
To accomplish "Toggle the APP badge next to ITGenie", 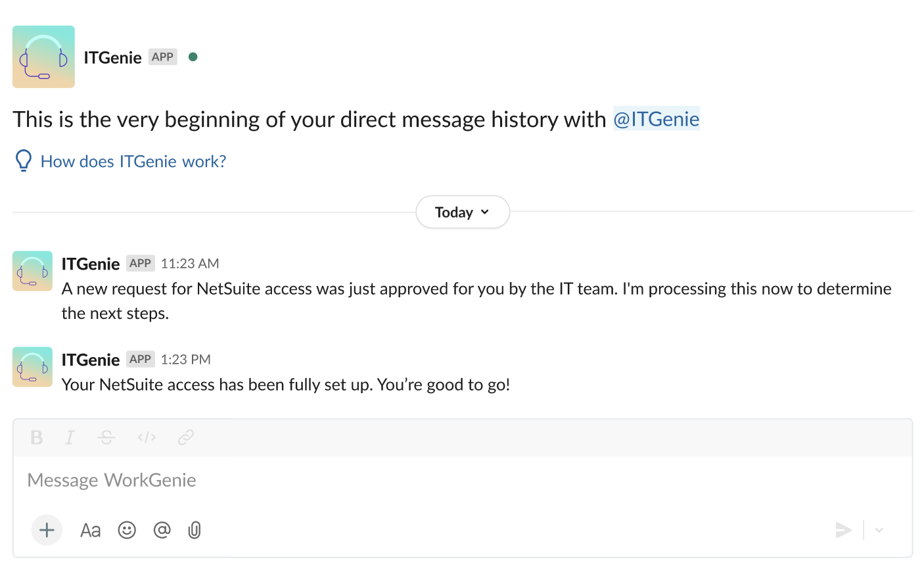I will pyautogui.click(x=162, y=57).
